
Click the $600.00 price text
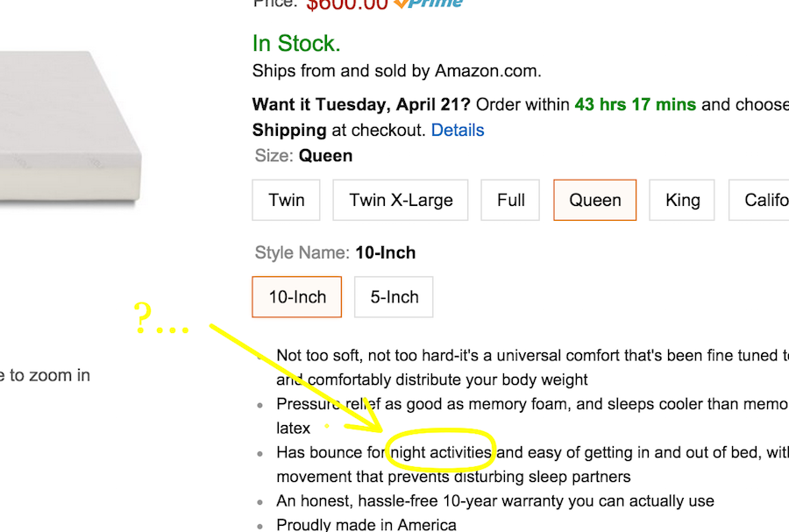(346, 4)
